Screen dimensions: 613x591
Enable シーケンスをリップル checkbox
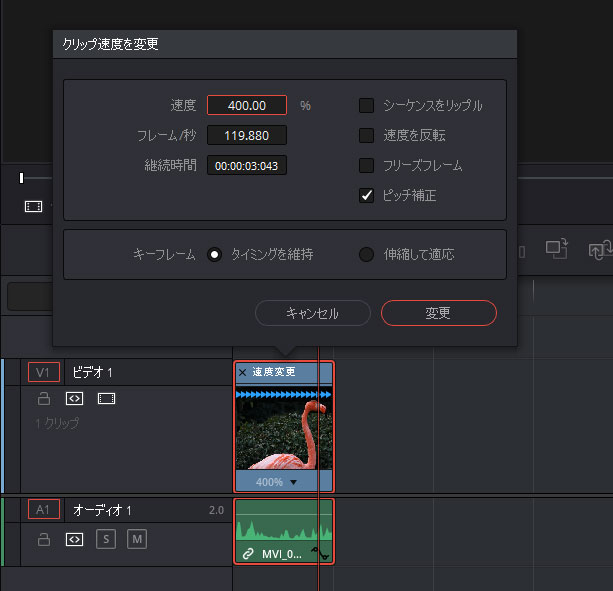coord(366,105)
